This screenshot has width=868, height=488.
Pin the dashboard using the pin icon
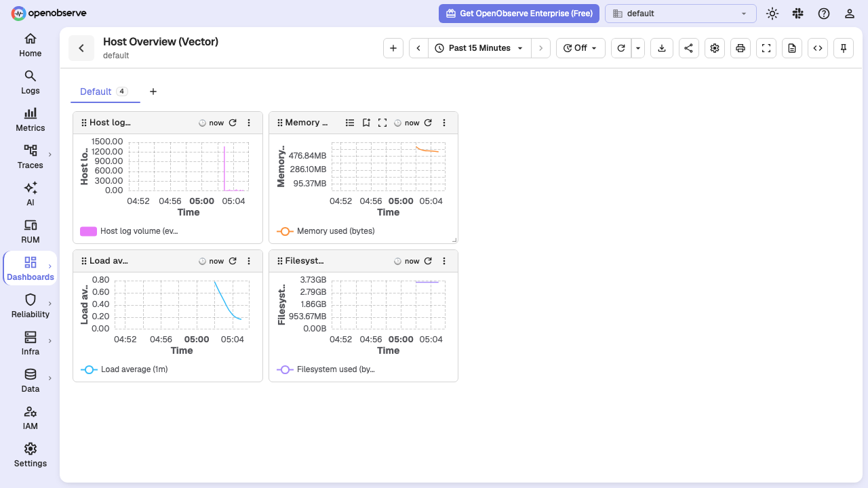[x=844, y=48]
